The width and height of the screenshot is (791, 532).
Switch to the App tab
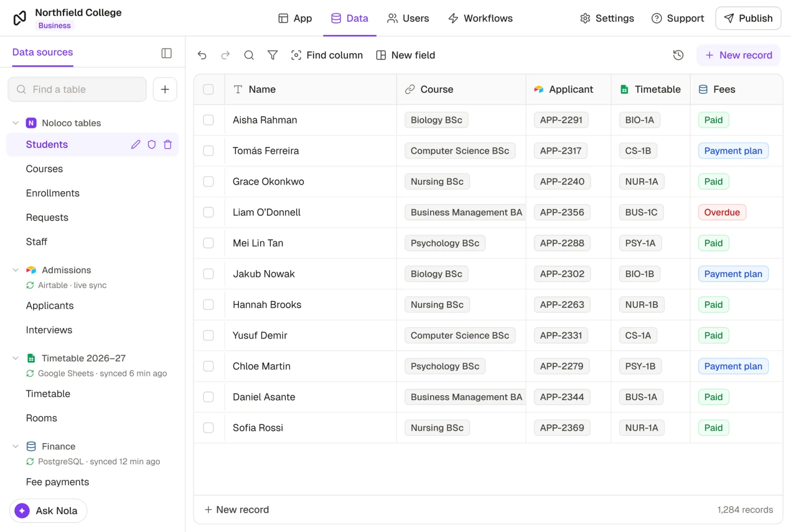pyautogui.click(x=295, y=18)
